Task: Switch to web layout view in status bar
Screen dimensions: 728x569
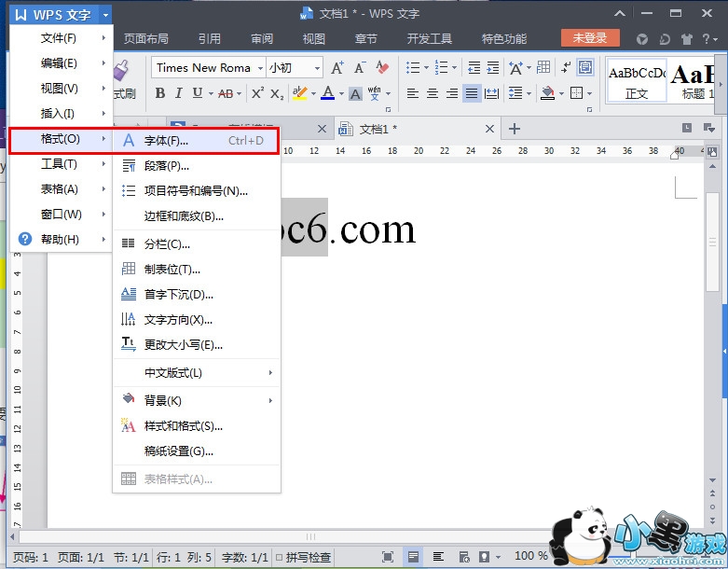Action: 464,557
